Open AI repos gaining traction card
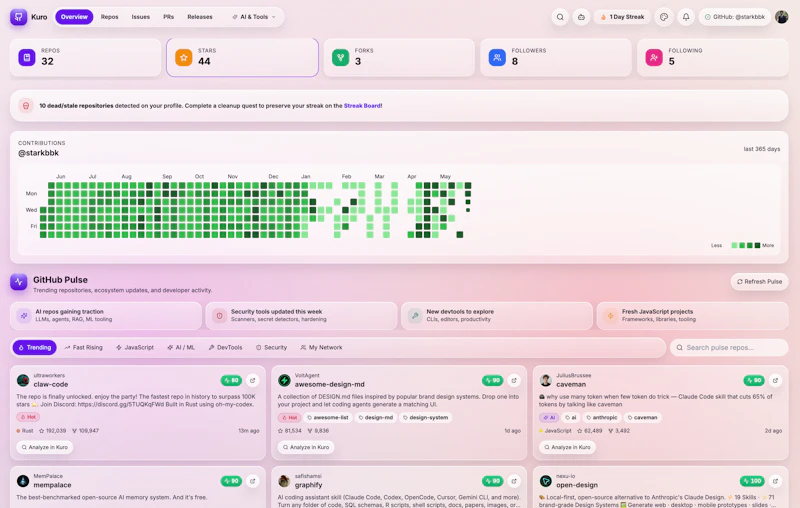 106,316
